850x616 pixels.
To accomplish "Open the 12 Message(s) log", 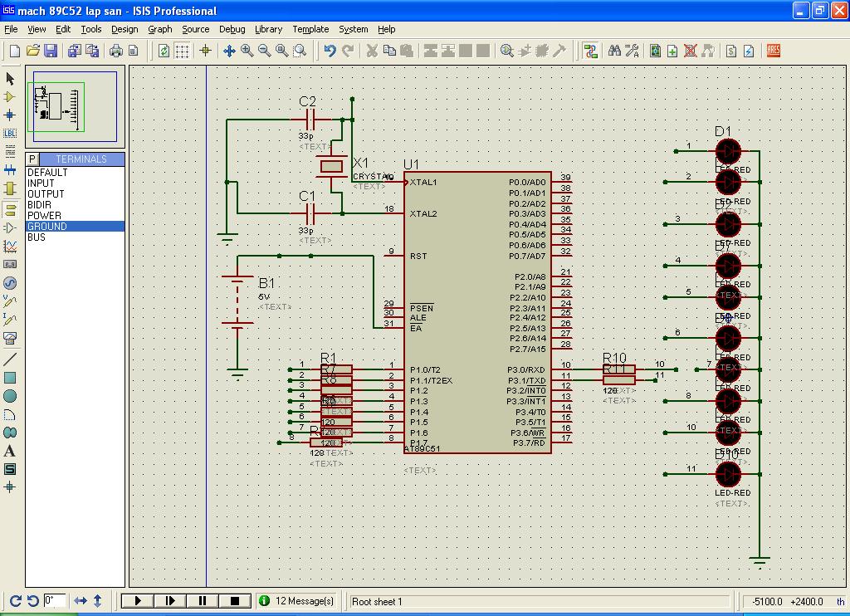I will [296, 600].
